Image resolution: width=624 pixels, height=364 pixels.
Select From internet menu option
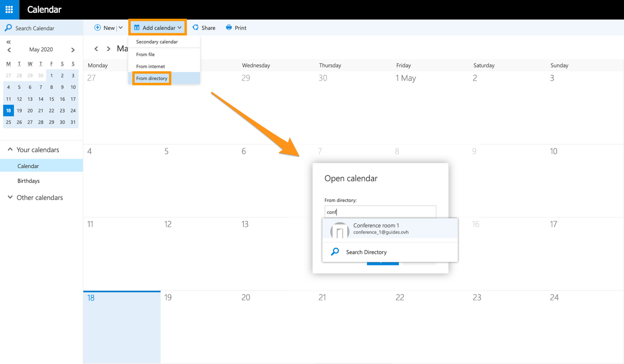point(151,66)
